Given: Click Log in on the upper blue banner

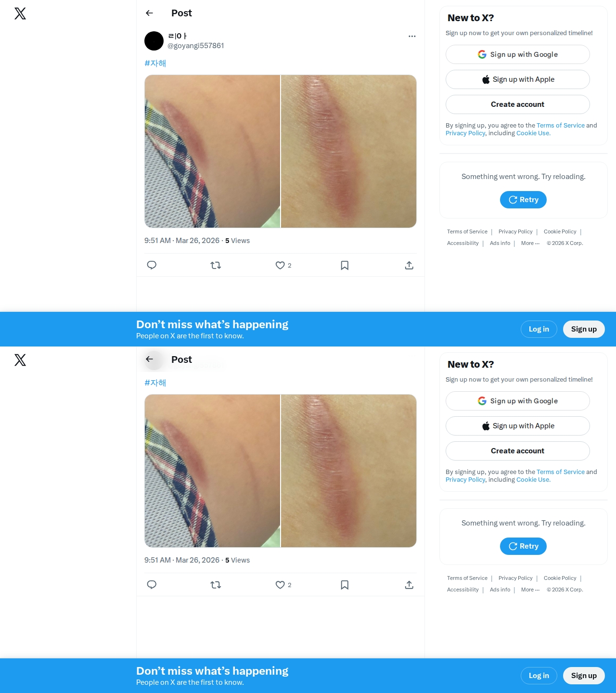Looking at the screenshot, I should tap(539, 329).
